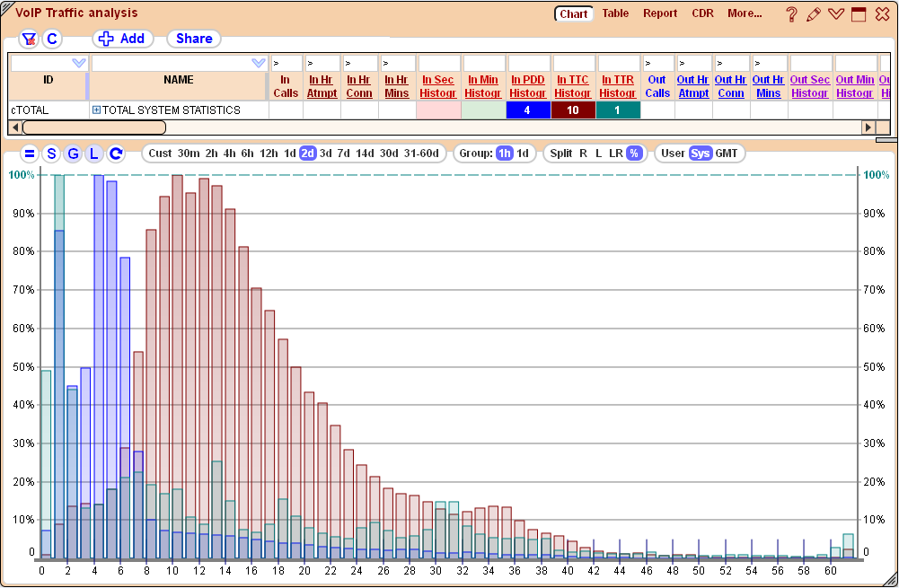Open the Report tab
The width and height of the screenshot is (899, 588).
pos(660,13)
